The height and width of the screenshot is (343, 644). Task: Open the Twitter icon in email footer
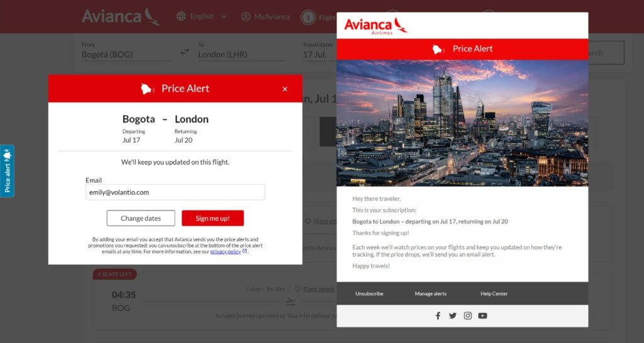click(453, 315)
